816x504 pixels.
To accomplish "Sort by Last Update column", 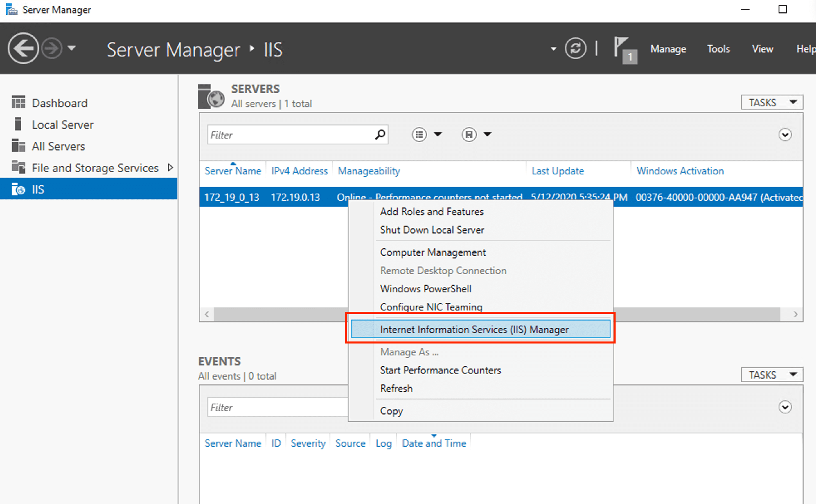I will pyautogui.click(x=558, y=171).
